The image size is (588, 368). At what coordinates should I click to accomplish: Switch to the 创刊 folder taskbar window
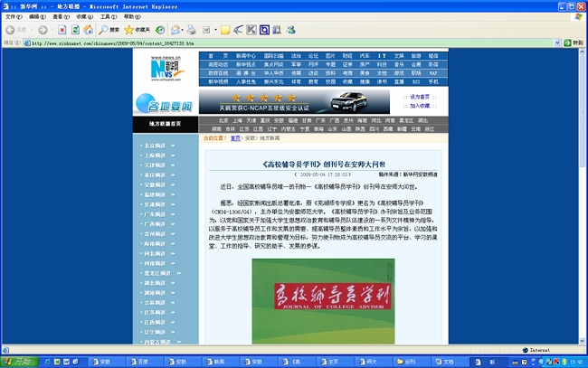pyautogui.click(x=413, y=362)
